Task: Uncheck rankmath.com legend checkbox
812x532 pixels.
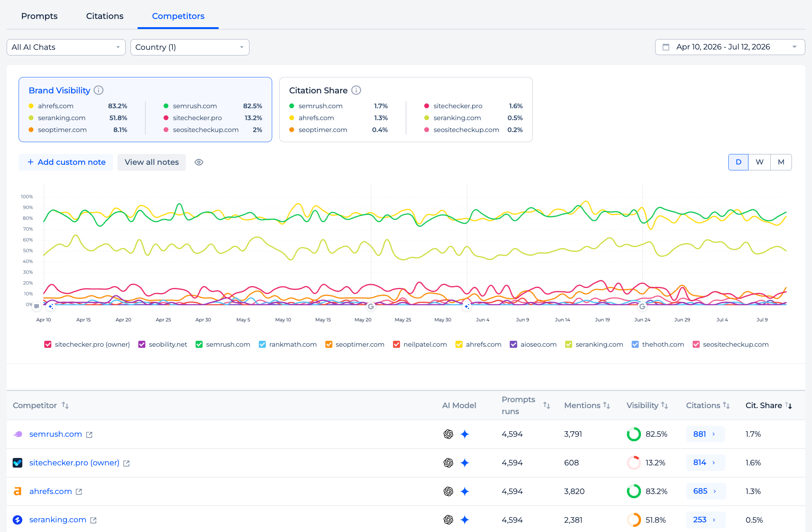Action: click(262, 344)
